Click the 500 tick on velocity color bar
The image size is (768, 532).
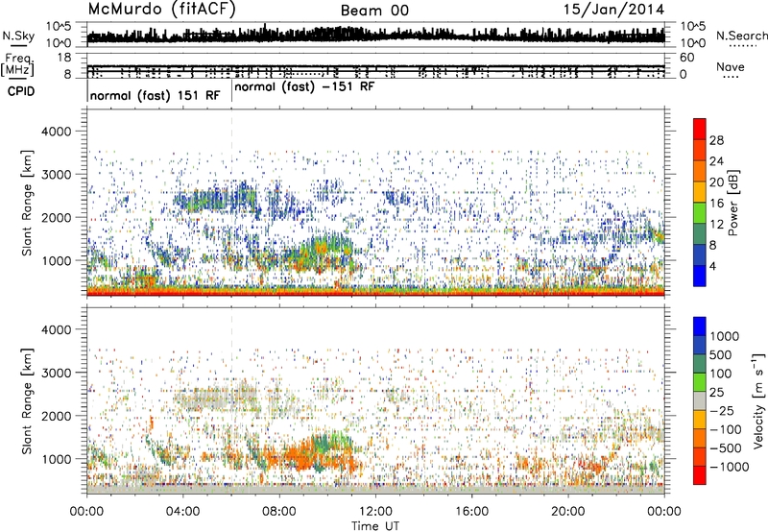[x=721, y=354]
